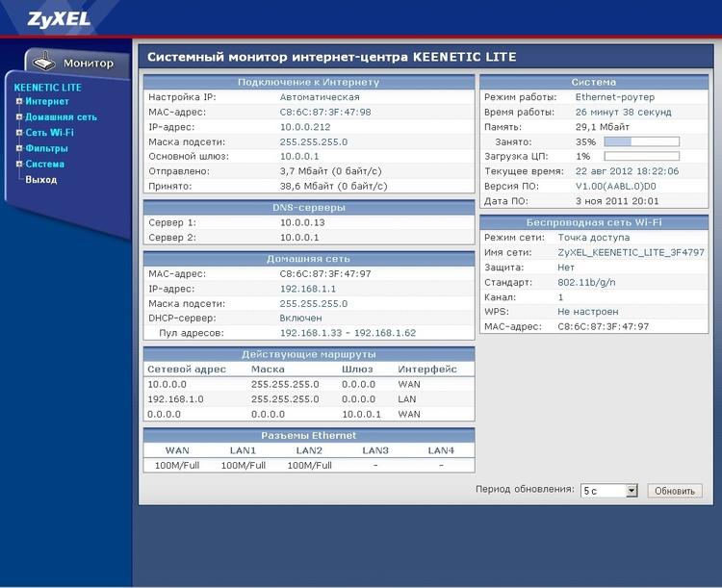Select Сеть Wi-Fi in the sidebar
The width and height of the screenshot is (722, 588).
coord(49,132)
